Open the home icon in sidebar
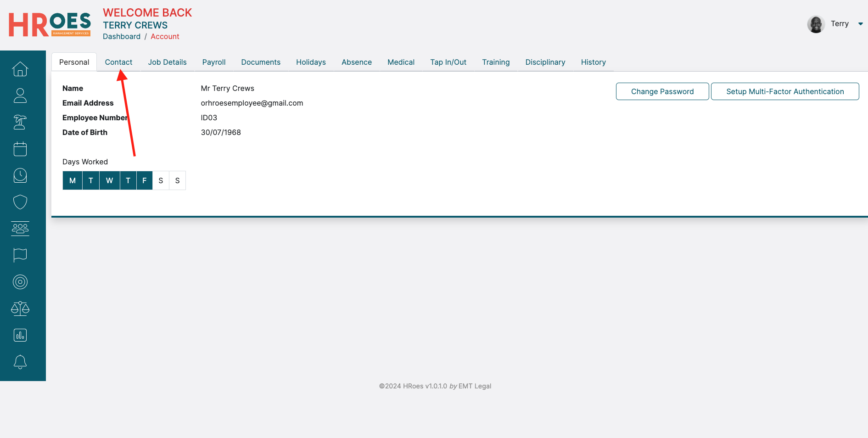Viewport: 868px width, 438px height. [x=20, y=69]
